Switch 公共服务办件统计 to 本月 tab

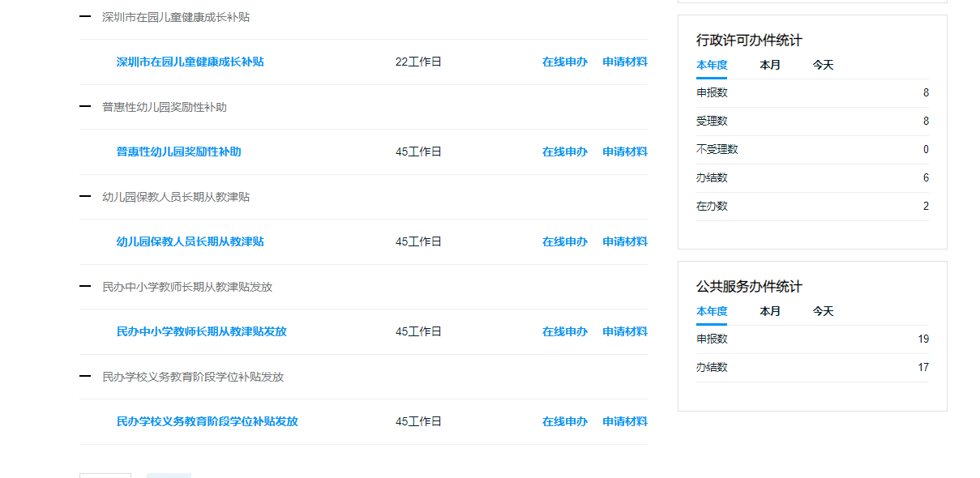click(770, 311)
